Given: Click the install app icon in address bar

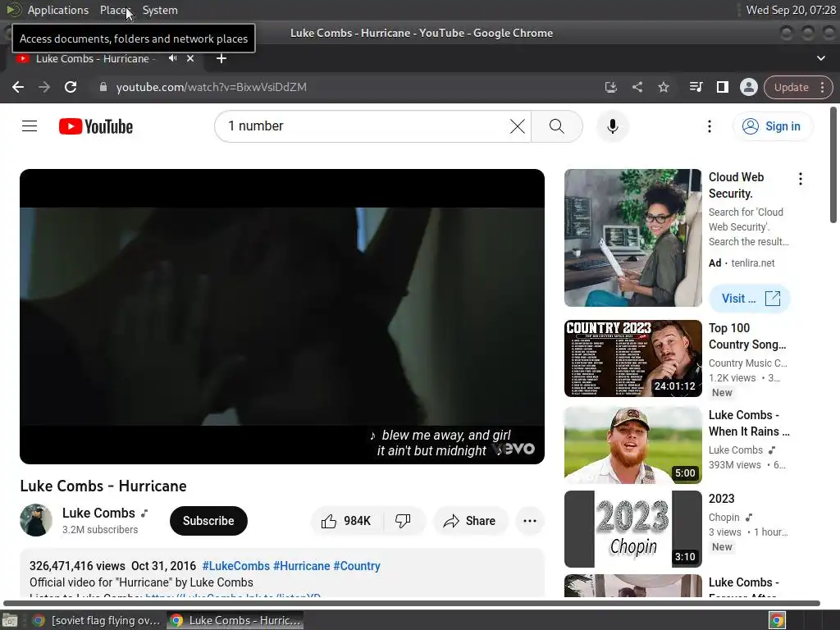Looking at the screenshot, I should pos(610,87).
